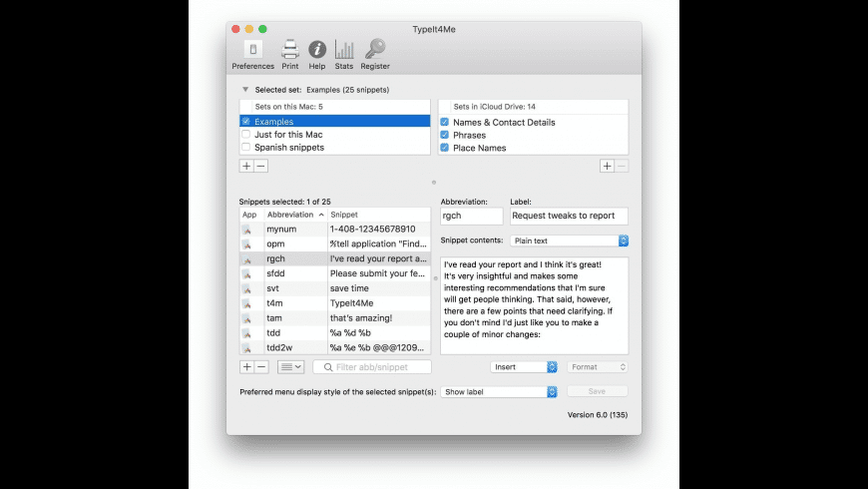
Task: Click the search magnifier in filter field
Action: coord(328,367)
